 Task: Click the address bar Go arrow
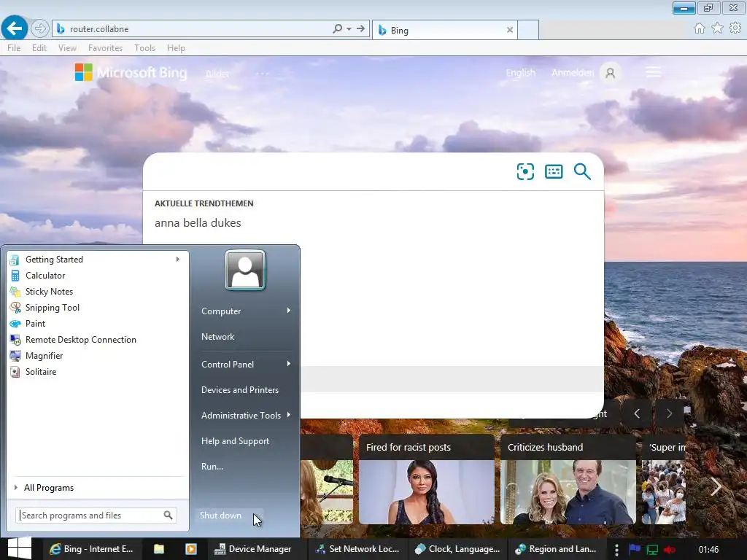(360, 28)
